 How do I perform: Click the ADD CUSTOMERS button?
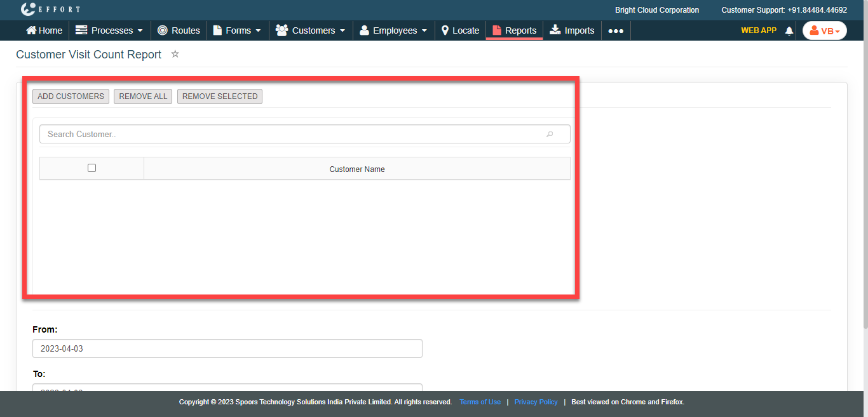pos(71,96)
